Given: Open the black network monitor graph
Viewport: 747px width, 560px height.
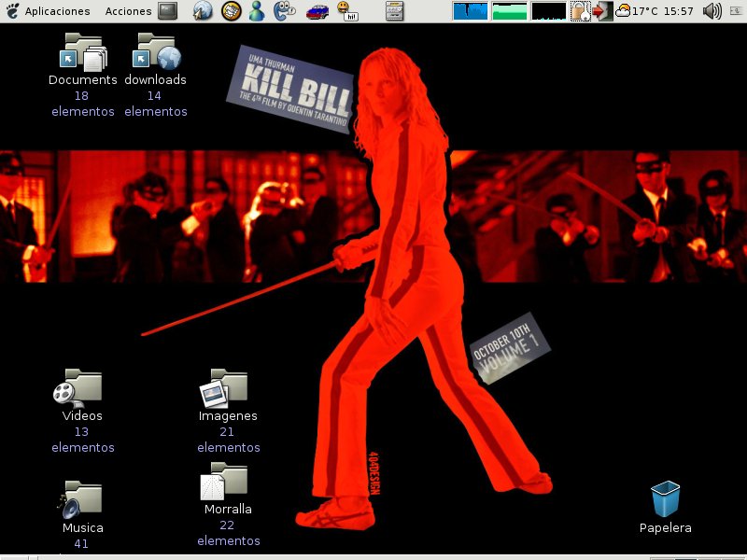Looking at the screenshot, I should [x=548, y=11].
